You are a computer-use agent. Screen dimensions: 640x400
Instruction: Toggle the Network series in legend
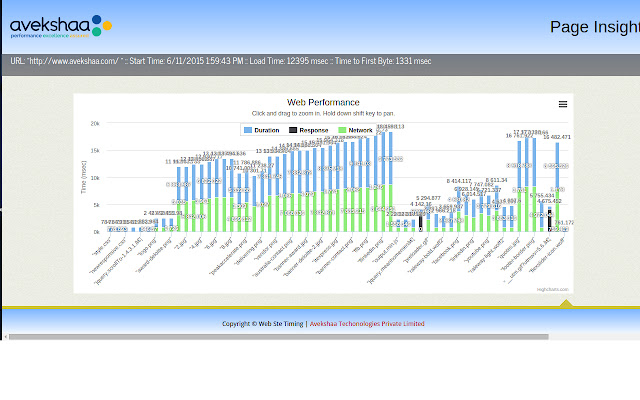[x=356, y=130]
